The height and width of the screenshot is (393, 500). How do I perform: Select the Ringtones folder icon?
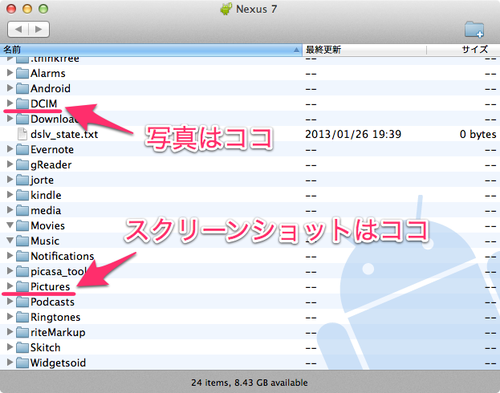point(22,317)
